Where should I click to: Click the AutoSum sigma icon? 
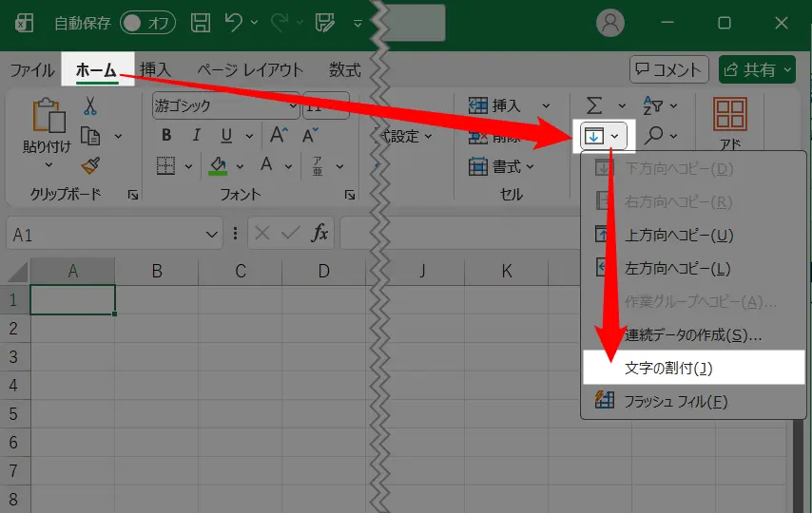click(x=594, y=105)
